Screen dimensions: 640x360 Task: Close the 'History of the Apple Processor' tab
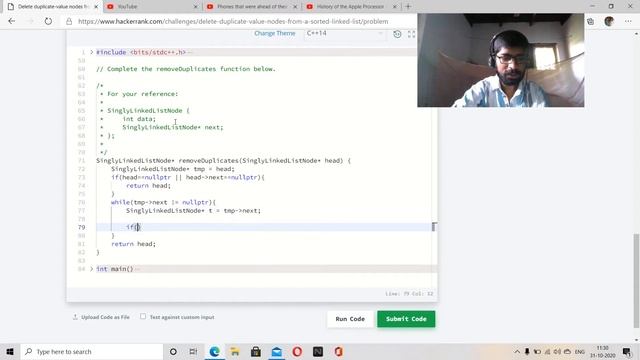[395, 7]
